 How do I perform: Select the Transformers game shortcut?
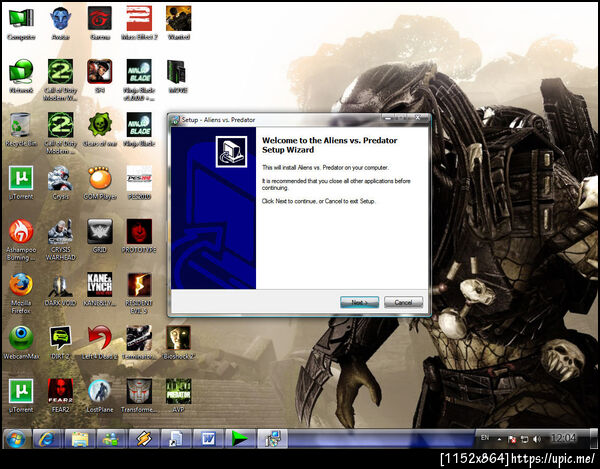tap(139, 396)
